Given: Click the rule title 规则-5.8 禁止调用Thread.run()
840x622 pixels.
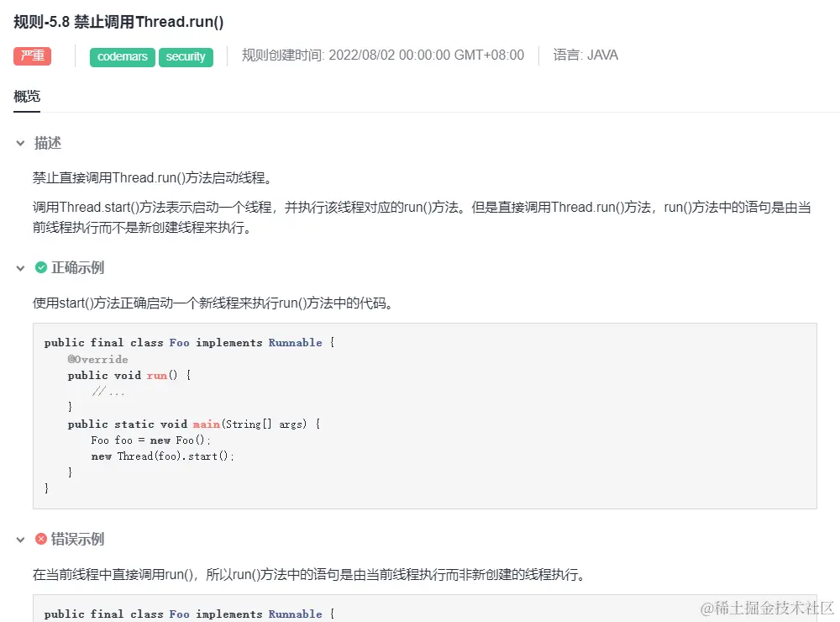Looking at the screenshot, I should [x=118, y=22].
